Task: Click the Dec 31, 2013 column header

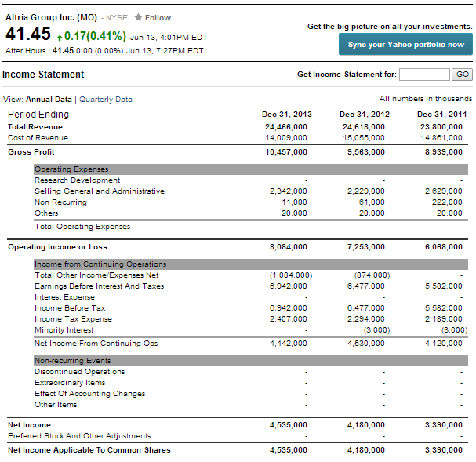Action: [x=287, y=115]
